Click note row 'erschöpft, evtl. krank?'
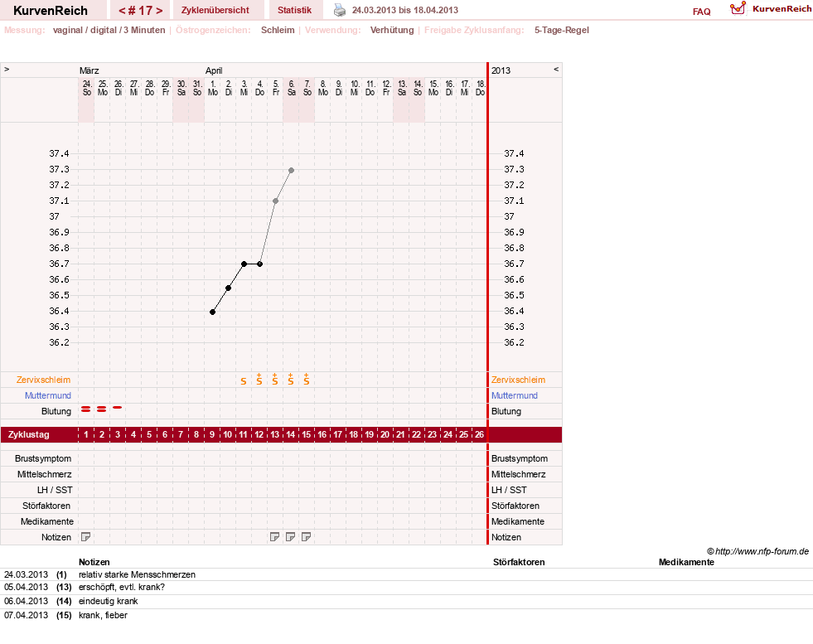Image resolution: width=813 pixels, height=644 pixels. [x=121, y=587]
